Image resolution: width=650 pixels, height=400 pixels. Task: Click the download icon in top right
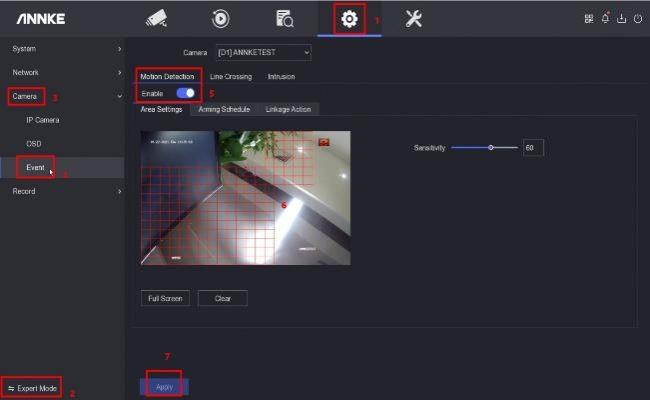(621, 18)
